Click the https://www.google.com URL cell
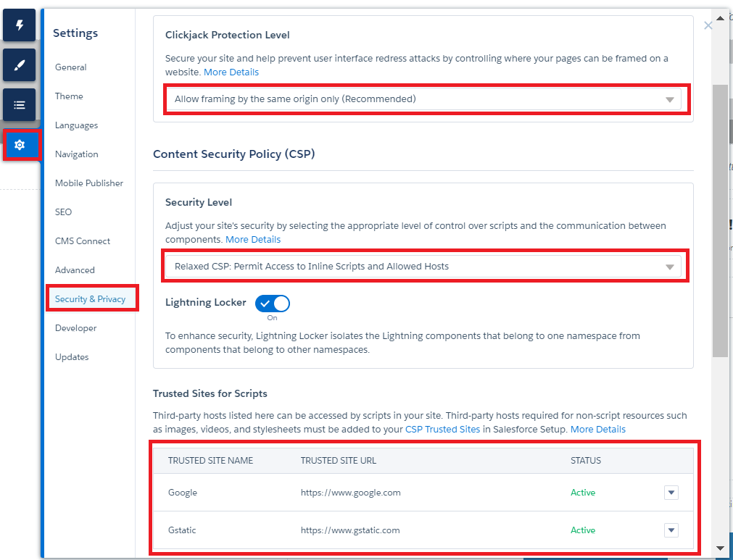The height and width of the screenshot is (560, 733). click(x=351, y=493)
